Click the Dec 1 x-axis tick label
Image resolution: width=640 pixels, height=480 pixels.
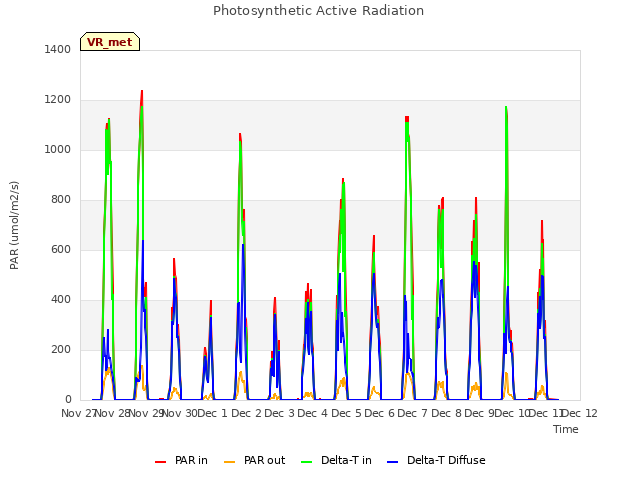(213, 413)
